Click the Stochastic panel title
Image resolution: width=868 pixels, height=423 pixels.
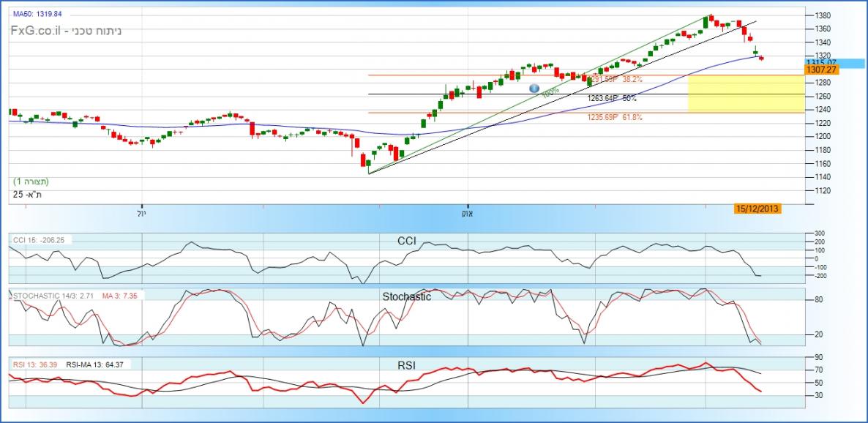pyautogui.click(x=406, y=297)
